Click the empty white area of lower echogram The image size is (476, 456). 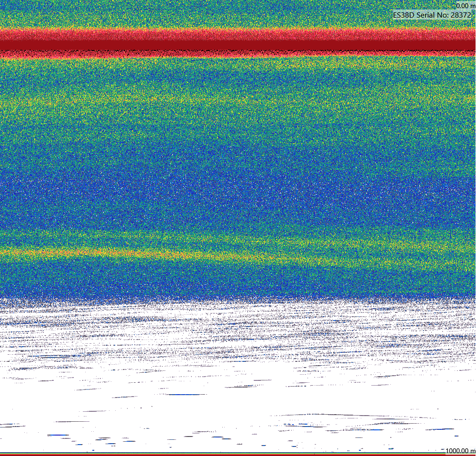click(x=238, y=406)
